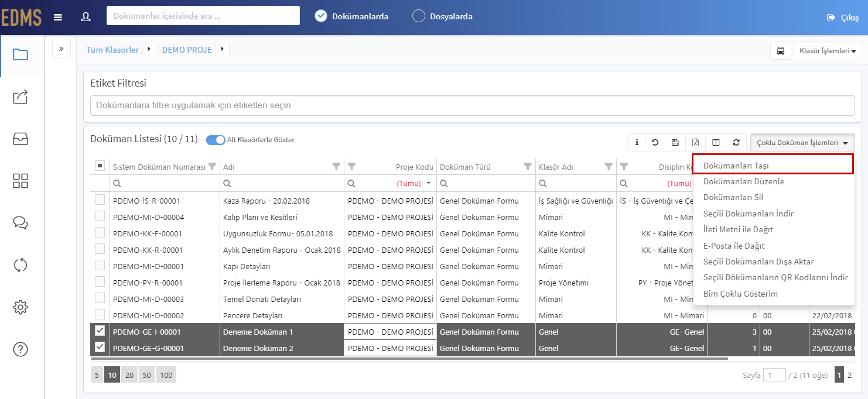Check the Kaza Raporu row checkbox
Screen dimensions: 868x399
[100, 200]
